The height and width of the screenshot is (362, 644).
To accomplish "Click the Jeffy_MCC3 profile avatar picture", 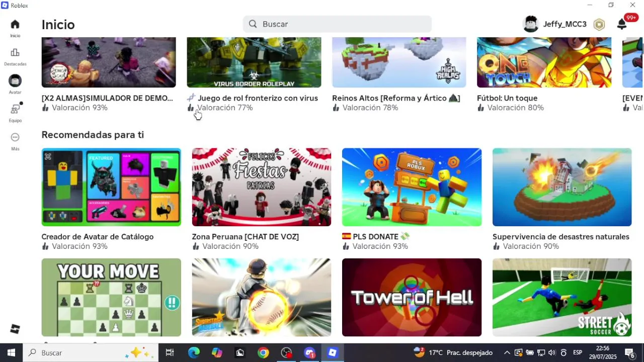I will 531,24.
